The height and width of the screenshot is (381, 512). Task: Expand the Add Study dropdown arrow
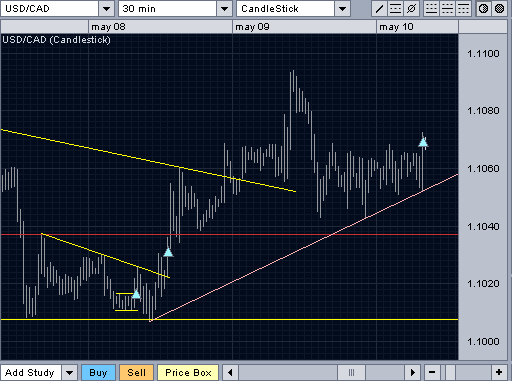(x=69, y=372)
